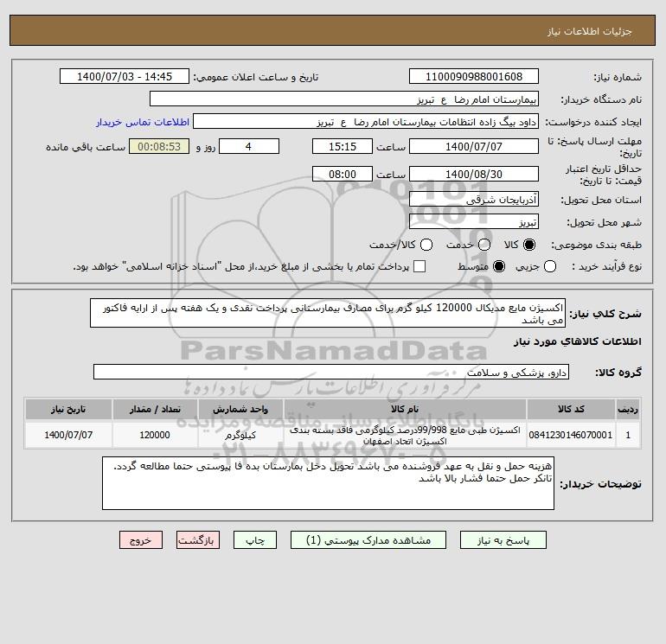Image resolution: width=666 pixels, height=644 pixels.
Task: Click the response deadline date 1400/07/07 field
Action: (474, 146)
